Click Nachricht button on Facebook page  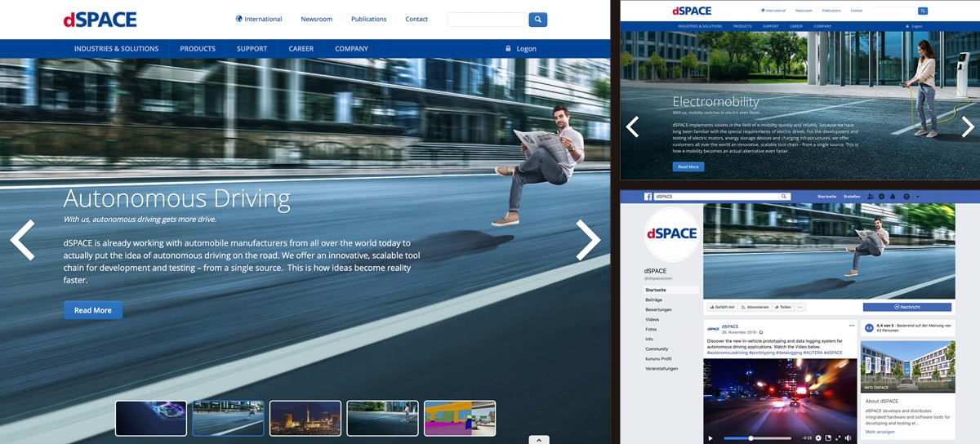tap(907, 307)
